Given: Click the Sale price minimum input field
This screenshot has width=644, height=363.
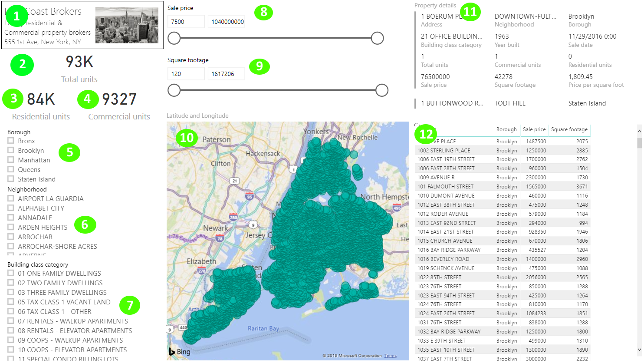Looking at the screenshot, I should click(x=186, y=21).
